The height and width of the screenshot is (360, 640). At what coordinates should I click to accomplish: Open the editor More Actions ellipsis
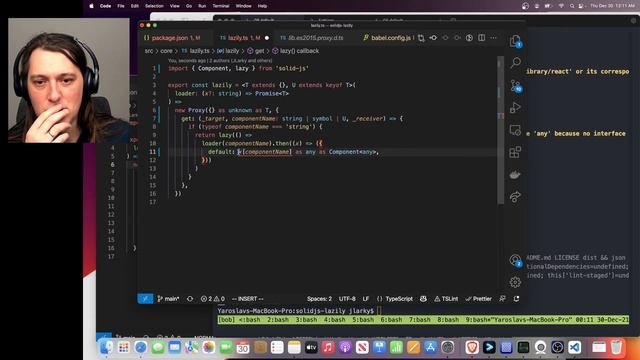[493, 38]
